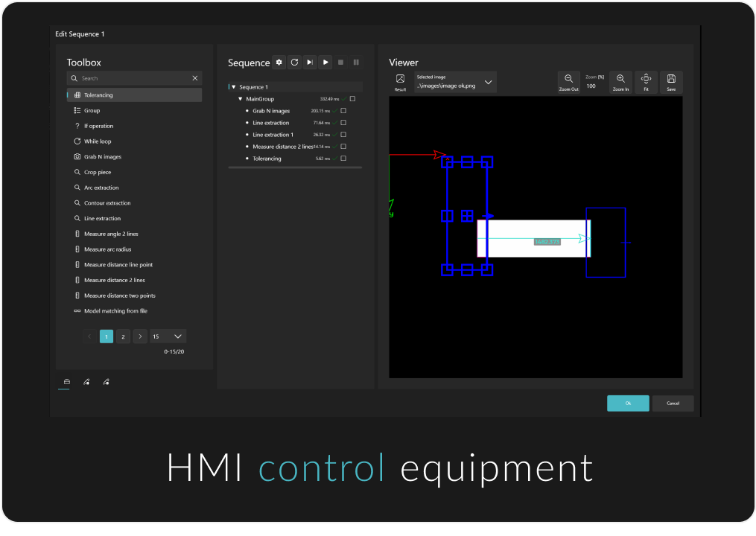Click the Cancel button
756x536 pixels.
pyautogui.click(x=673, y=403)
